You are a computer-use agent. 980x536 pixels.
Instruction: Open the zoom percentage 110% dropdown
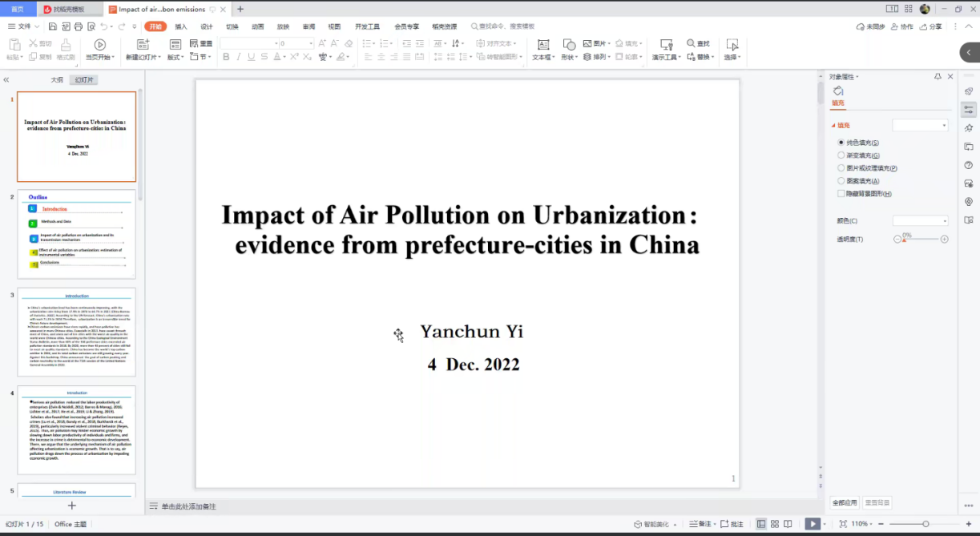(862, 524)
